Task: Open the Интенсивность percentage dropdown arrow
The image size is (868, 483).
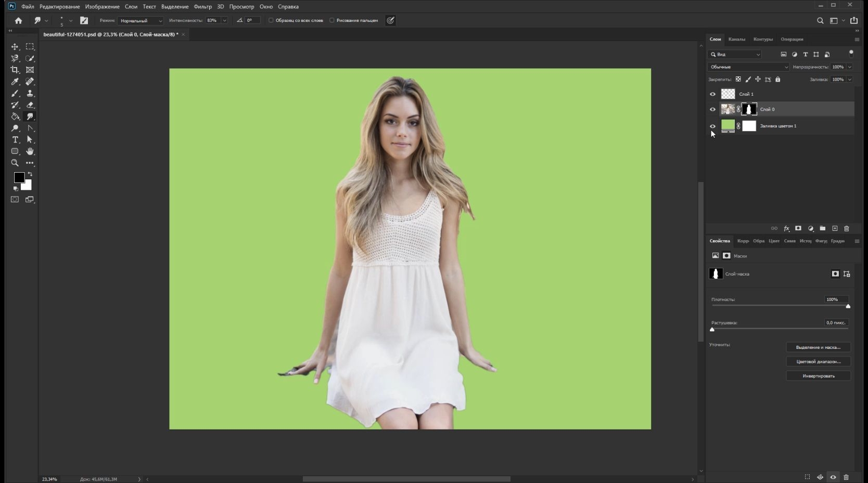Action: [x=224, y=20]
